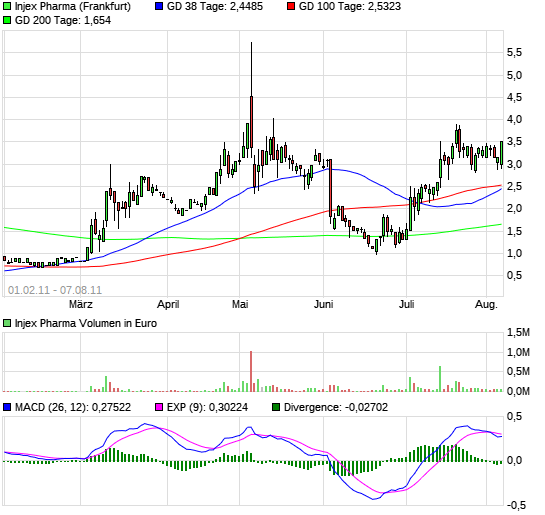The image size is (545, 515).
Task: Click the 'Juni' month label
Action: coord(324,304)
